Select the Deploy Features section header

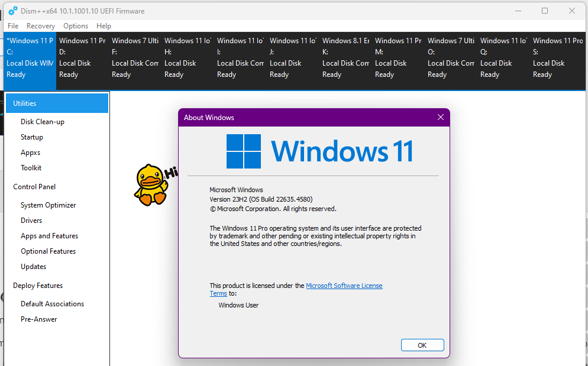click(38, 286)
